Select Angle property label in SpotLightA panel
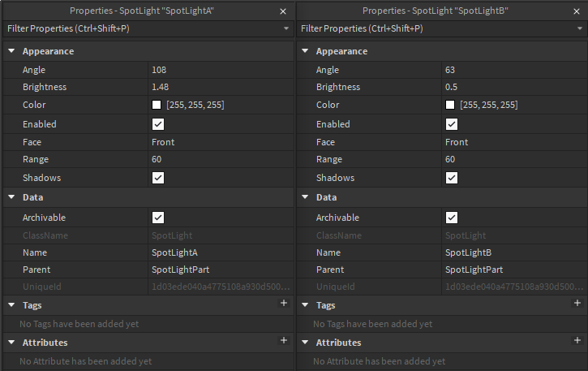The width and height of the screenshot is (588, 371). click(34, 70)
